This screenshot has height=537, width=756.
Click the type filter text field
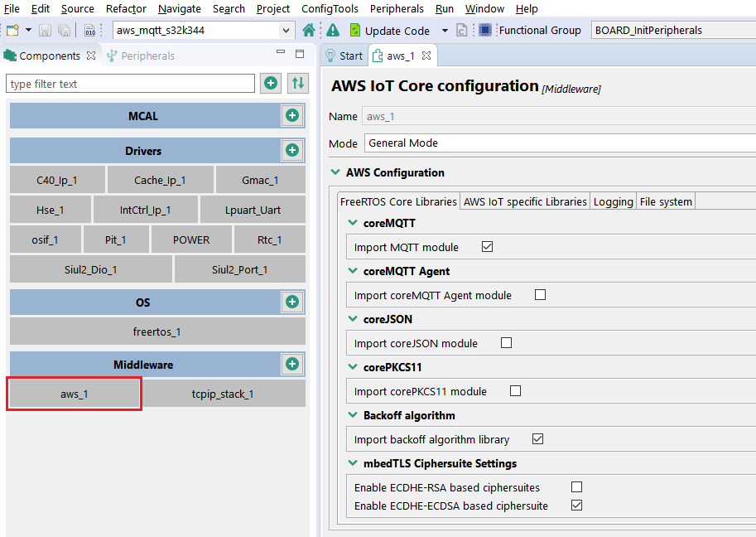coord(131,84)
